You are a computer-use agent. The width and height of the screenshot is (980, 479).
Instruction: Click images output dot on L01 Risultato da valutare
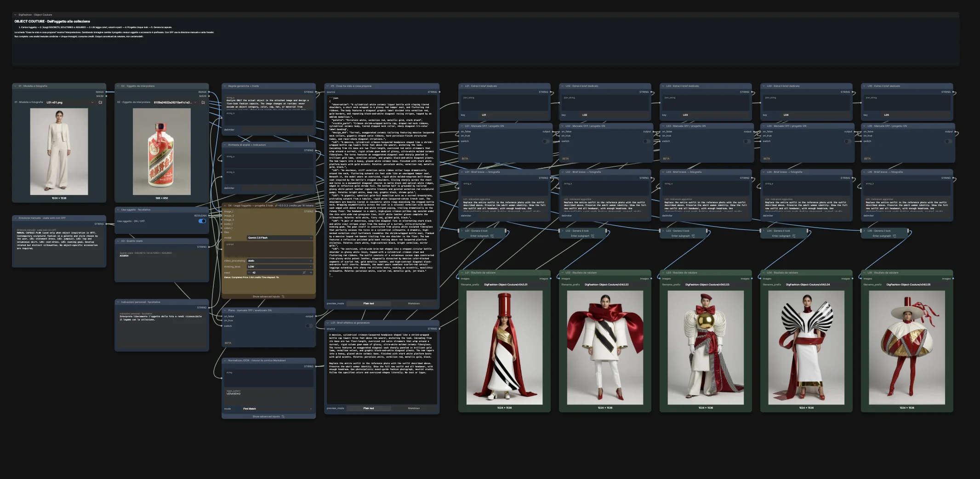point(551,279)
